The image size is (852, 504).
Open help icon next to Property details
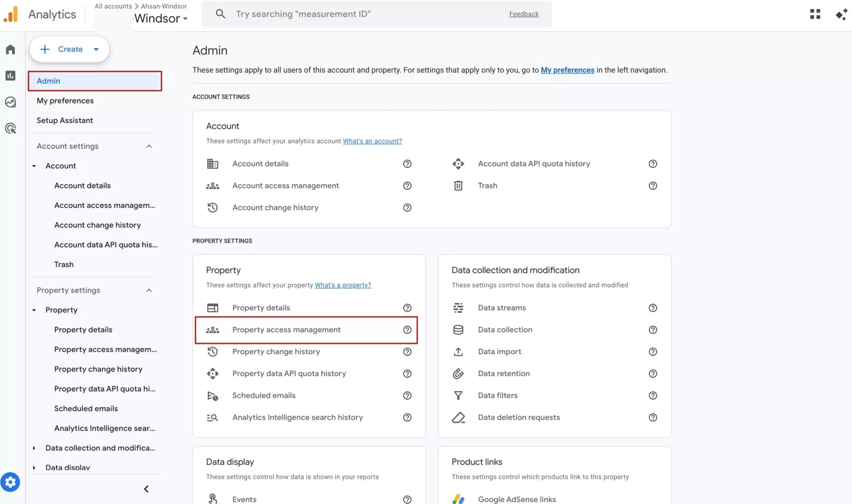407,307
